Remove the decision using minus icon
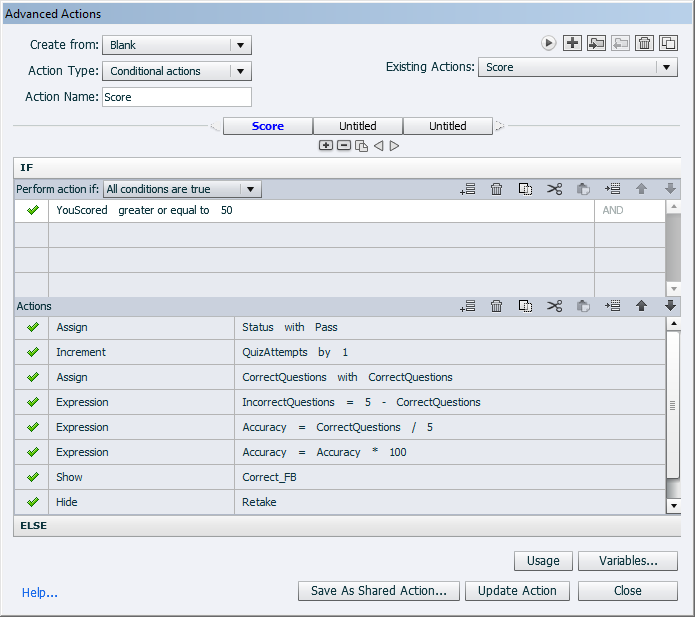 [344, 145]
